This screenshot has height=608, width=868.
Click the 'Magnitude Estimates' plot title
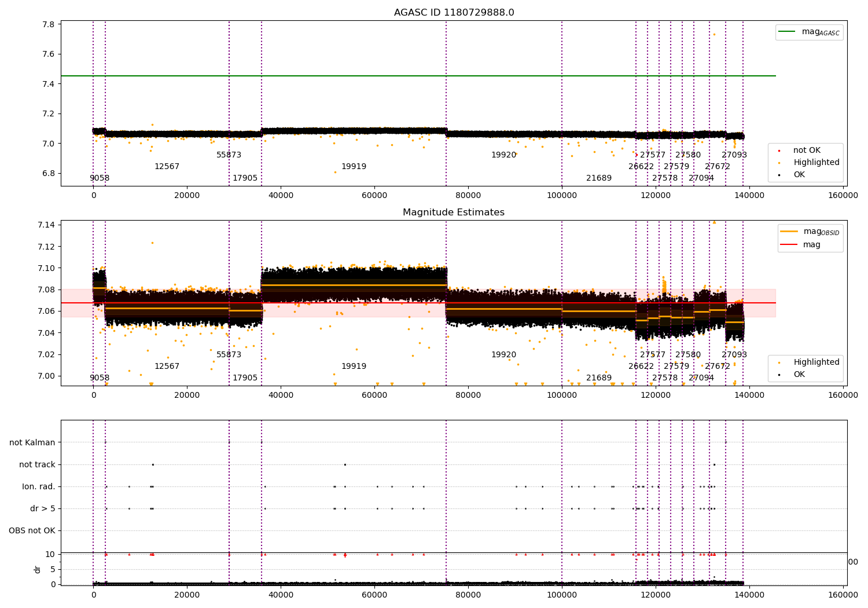coord(454,213)
